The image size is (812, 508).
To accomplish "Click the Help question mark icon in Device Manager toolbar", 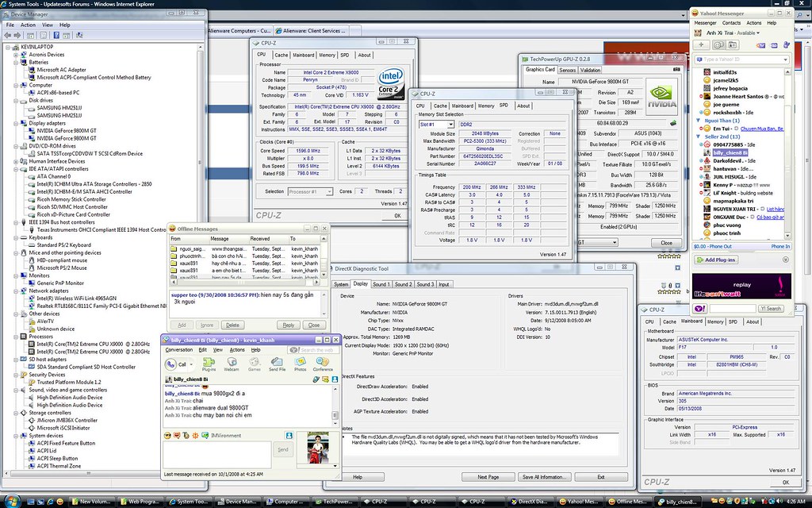I will pyautogui.click(x=56, y=35).
